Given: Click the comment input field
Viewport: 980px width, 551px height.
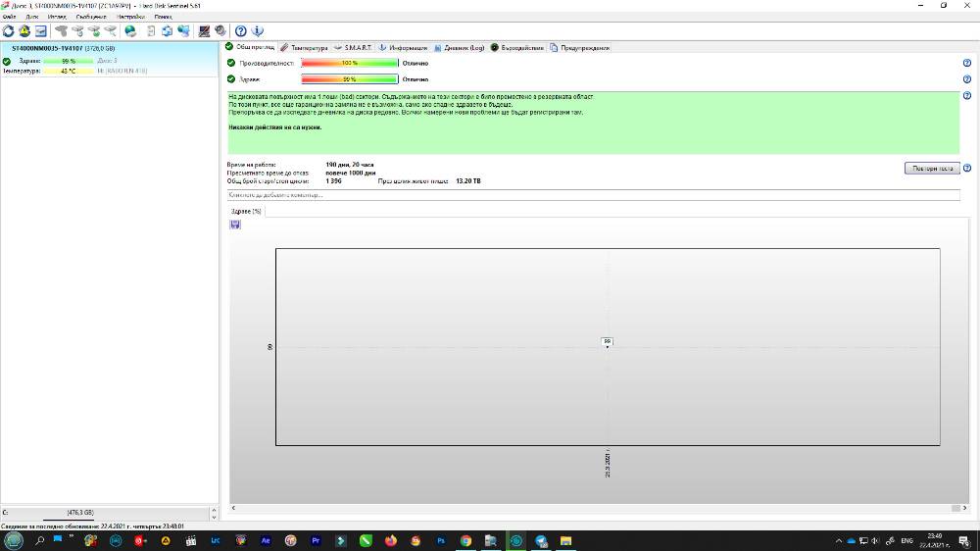Looking at the screenshot, I should point(593,195).
